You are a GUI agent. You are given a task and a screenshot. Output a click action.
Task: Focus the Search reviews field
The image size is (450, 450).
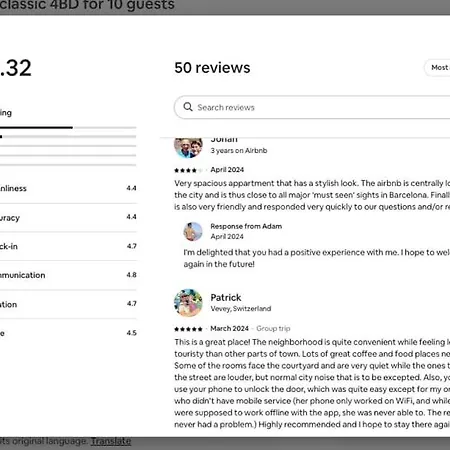pyautogui.click(x=312, y=107)
